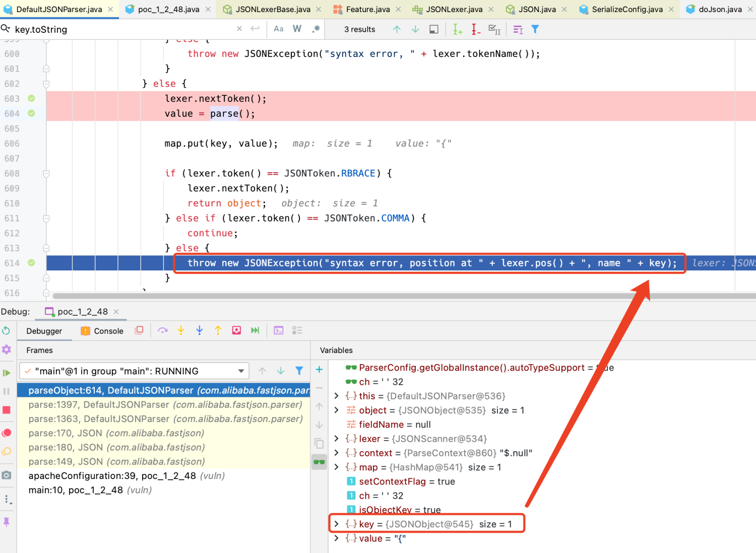
Task: Open the Feature.java tab
Action: [x=367, y=9]
